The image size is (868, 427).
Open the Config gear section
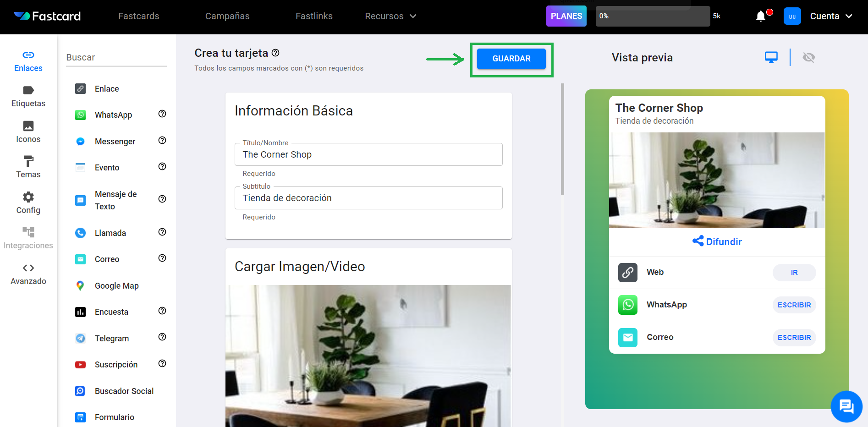tap(28, 203)
